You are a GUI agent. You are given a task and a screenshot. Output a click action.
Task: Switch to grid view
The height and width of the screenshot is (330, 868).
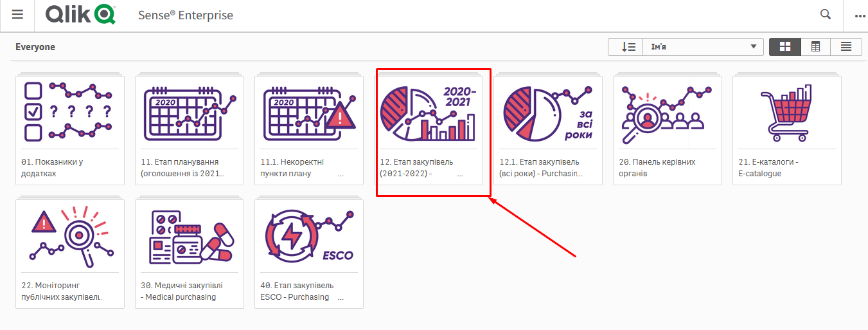(x=784, y=46)
